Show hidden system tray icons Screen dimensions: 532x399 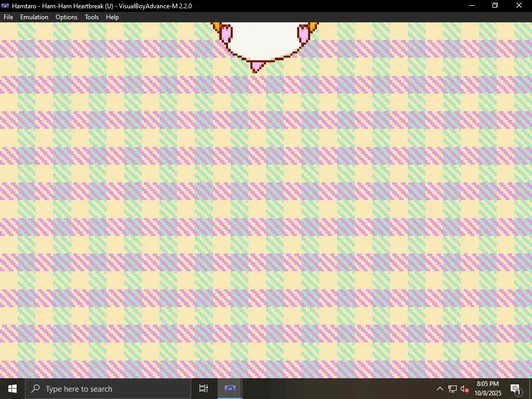click(440, 389)
